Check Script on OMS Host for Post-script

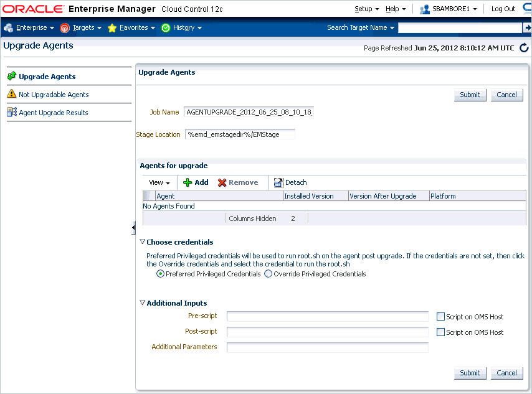(440, 332)
